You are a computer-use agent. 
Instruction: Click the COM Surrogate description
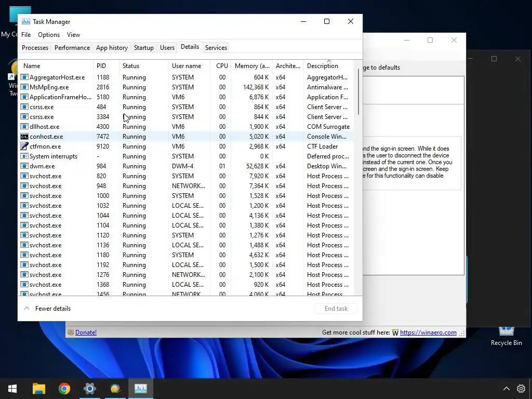tap(328, 127)
